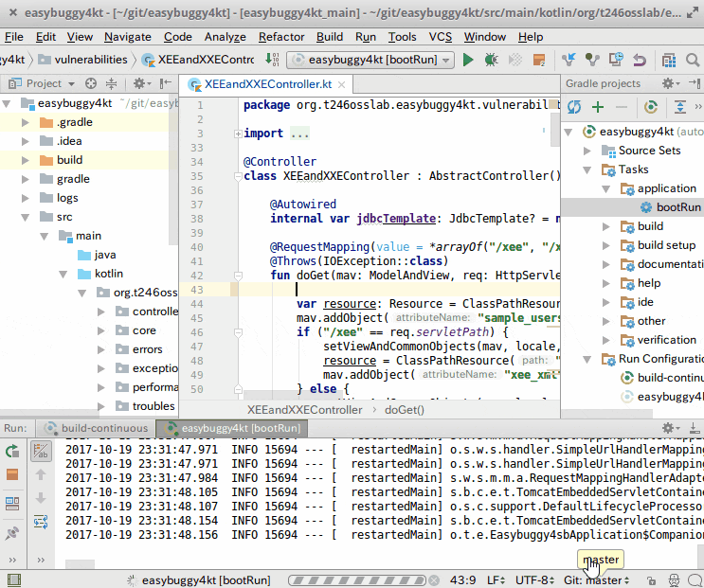The image size is (704, 588).
Task: Click the Revert undo arrow icon
Action: [x=640, y=60]
